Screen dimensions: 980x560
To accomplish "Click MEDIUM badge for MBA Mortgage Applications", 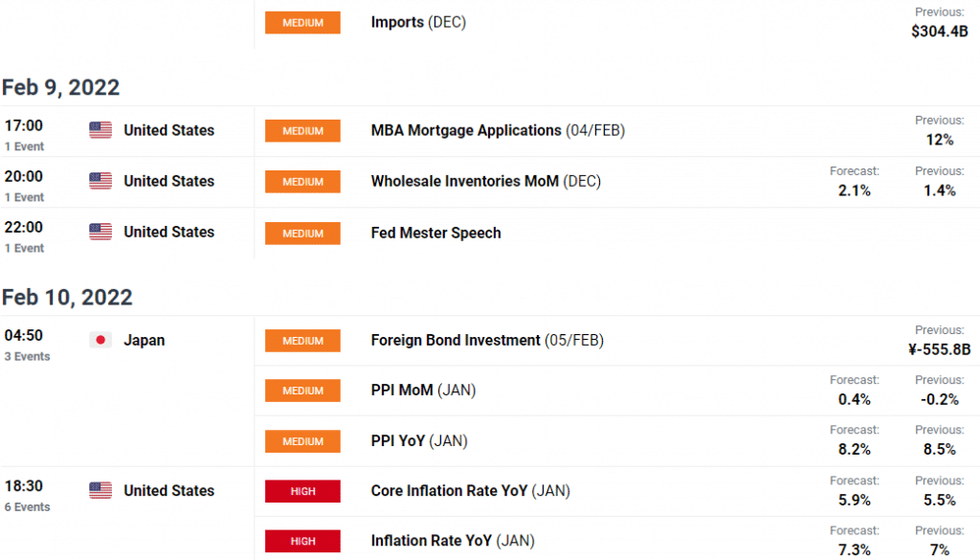I will [302, 130].
